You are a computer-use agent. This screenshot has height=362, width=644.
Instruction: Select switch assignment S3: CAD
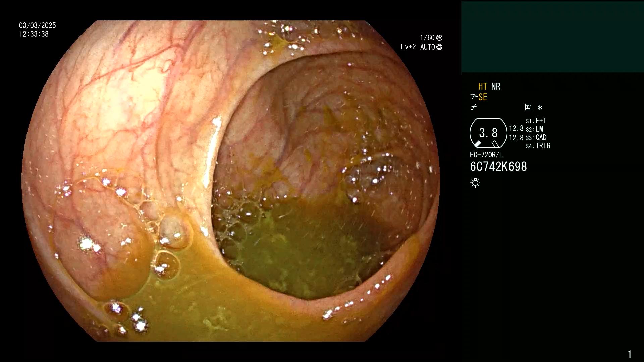[536, 138]
